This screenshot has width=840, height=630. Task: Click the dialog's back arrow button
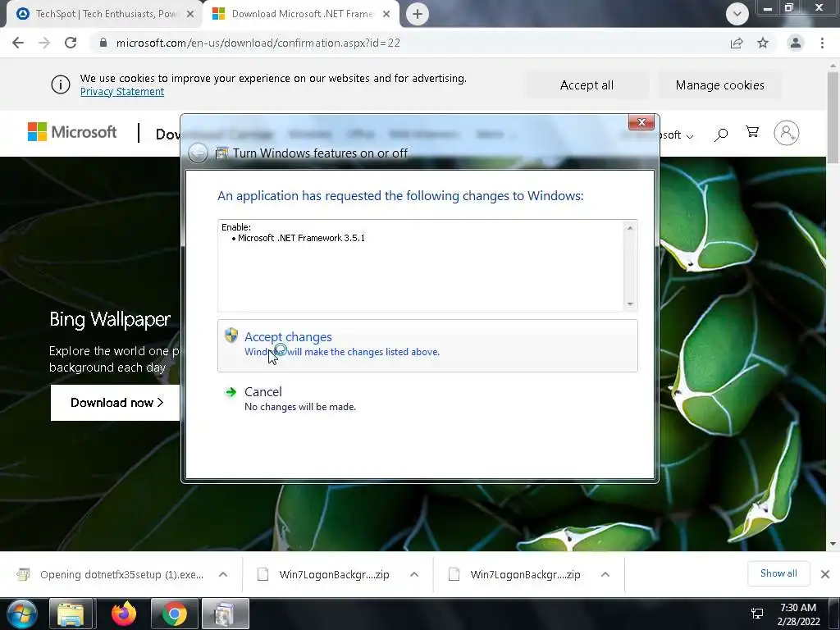pyautogui.click(x=198, y=153)
